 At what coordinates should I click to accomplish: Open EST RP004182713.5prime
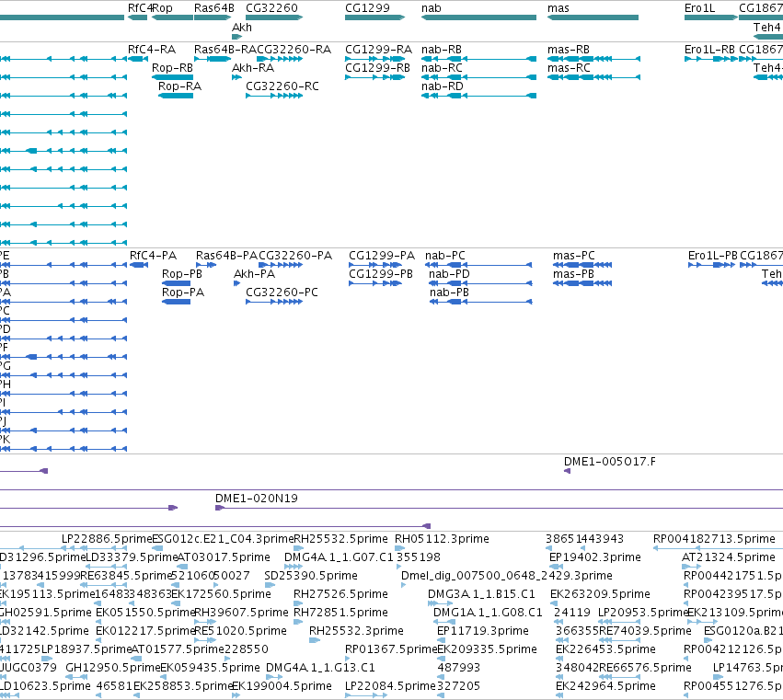point(715,539)
